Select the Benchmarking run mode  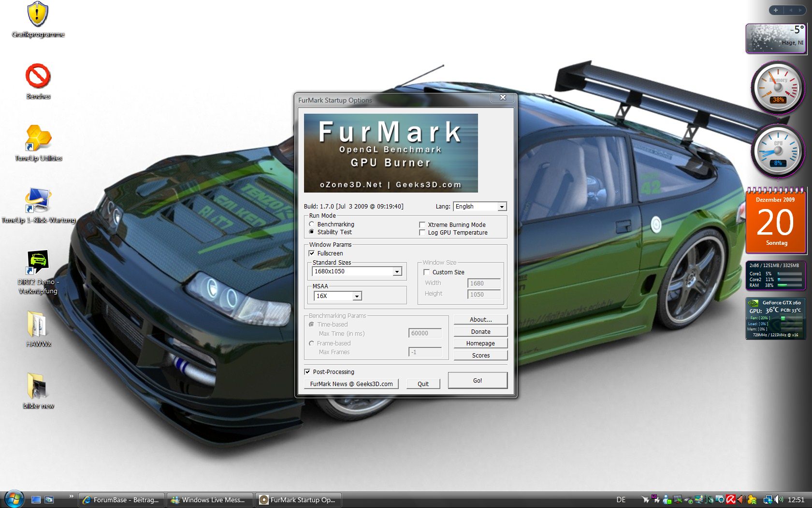[x=332, y=224]
